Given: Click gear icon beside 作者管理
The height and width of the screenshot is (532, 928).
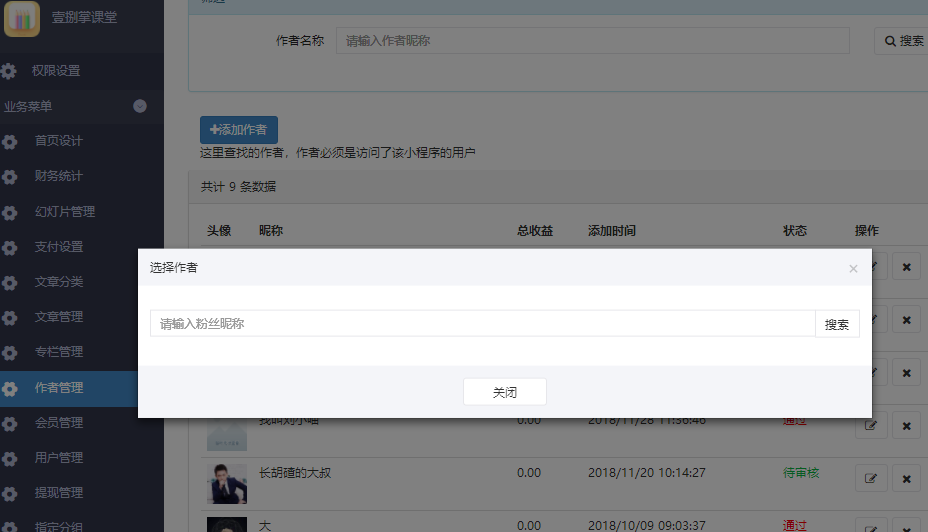Looking at the screenshot, I should [x=9, y=388].
